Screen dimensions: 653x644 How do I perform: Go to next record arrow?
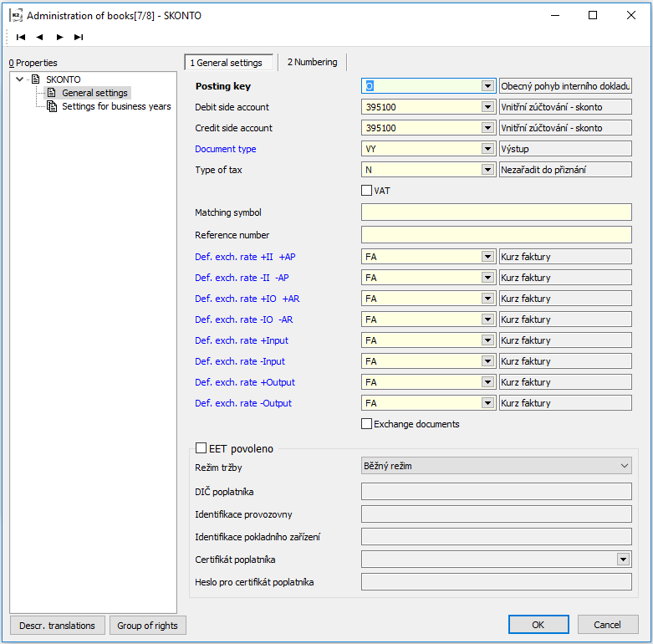click(x=59, y=37)
